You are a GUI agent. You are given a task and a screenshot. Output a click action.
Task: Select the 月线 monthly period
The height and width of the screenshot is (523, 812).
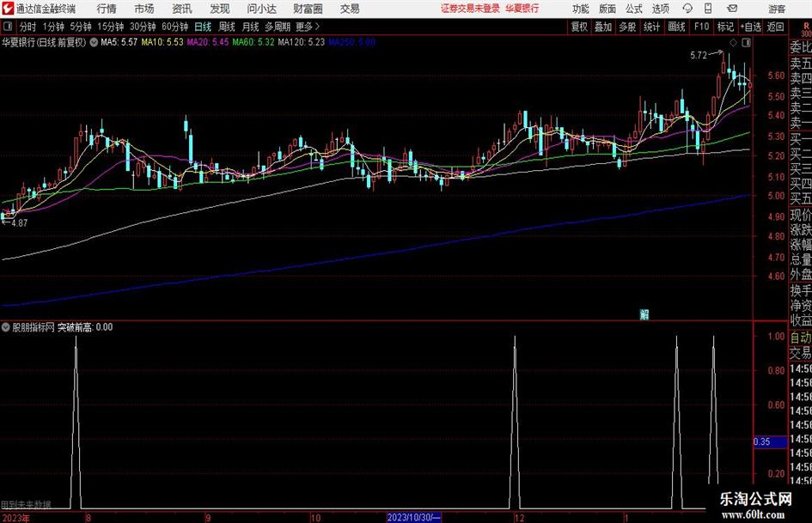pyautogui.click(x=251, y=27)
